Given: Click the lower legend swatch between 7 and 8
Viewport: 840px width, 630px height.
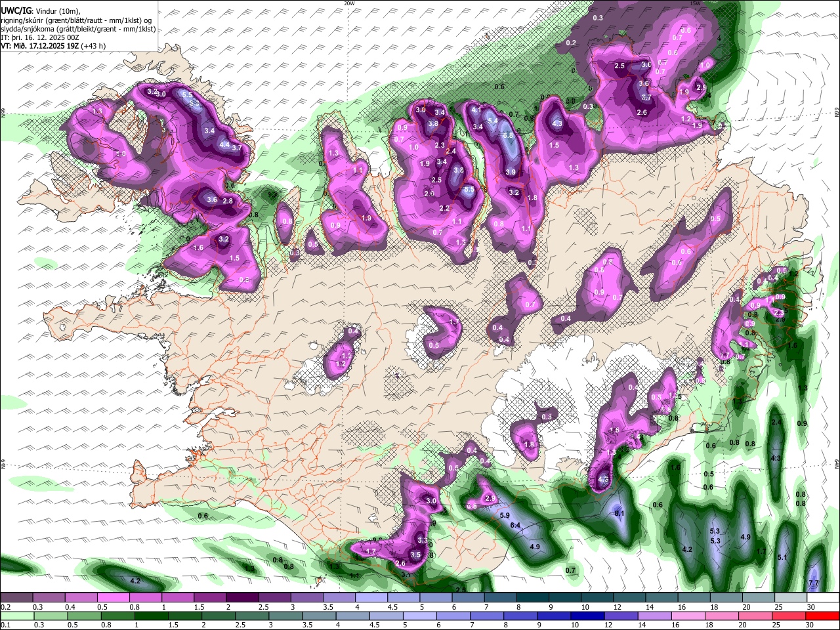Looking at the screenshot, I should [488, 616].
